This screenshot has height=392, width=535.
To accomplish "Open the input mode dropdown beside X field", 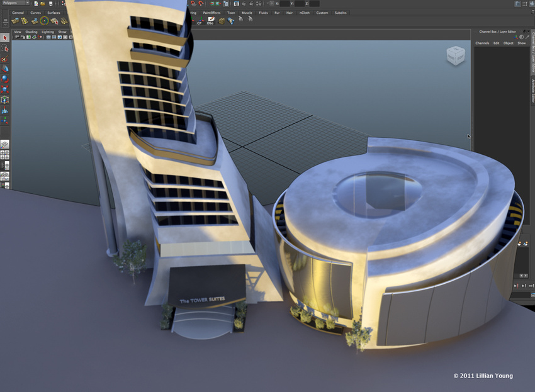I will point(267,3).
